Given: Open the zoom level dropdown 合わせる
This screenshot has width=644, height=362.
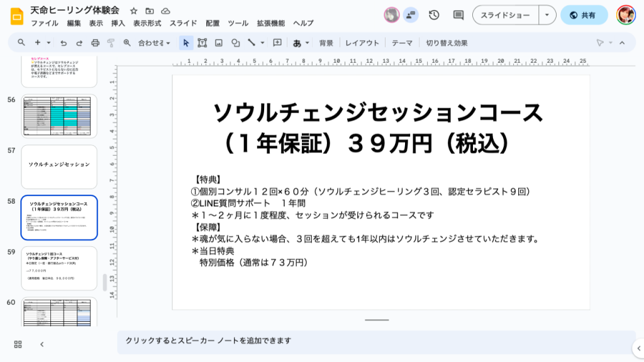Looking at the screenshot, I should [154, 43].
